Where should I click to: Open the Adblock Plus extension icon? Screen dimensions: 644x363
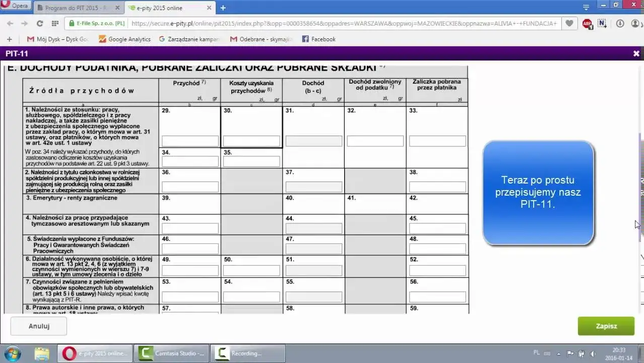coord(587,24)
